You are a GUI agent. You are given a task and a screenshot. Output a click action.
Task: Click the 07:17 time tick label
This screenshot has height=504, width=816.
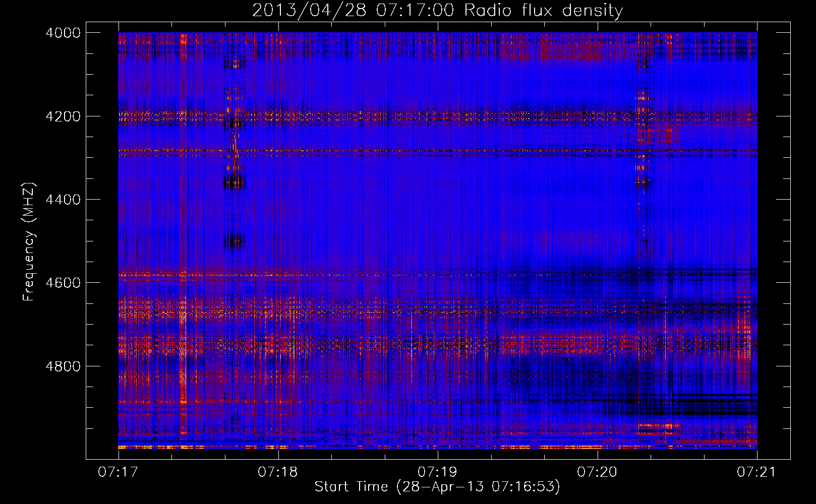click(118, 472)
